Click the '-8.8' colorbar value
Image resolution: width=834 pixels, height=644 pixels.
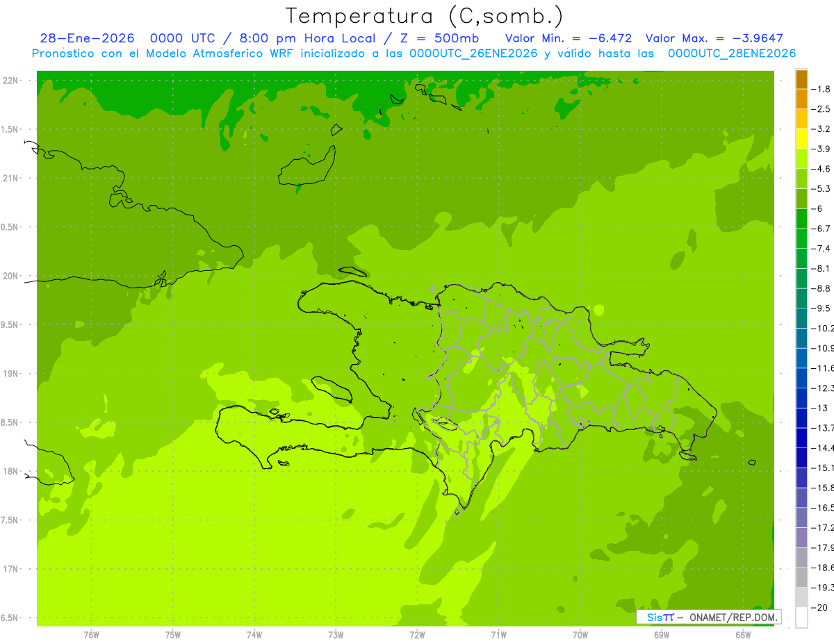(821, 288)
